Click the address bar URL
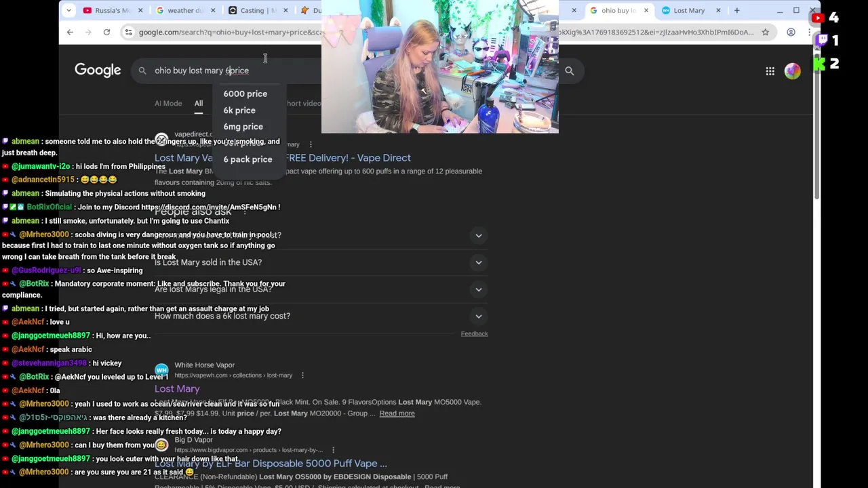The width and height of the screenshot is (868, 488). pos(231,32)
